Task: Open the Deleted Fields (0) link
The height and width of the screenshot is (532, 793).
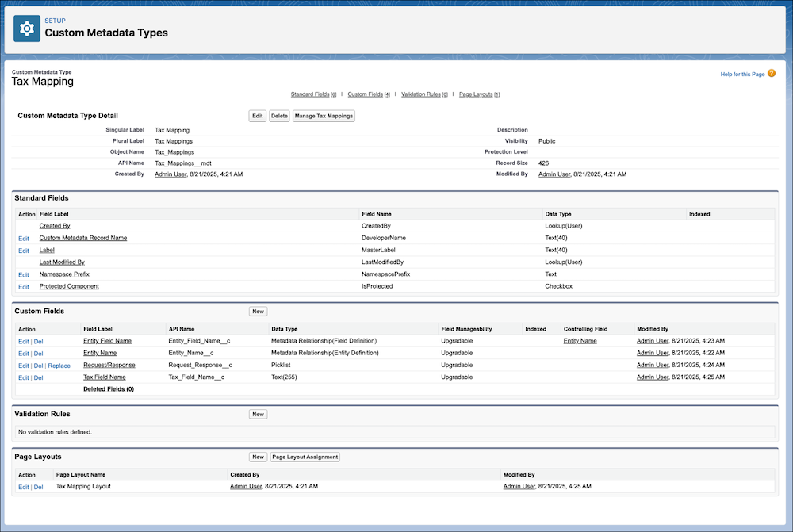Action: (x=108, y=389)
